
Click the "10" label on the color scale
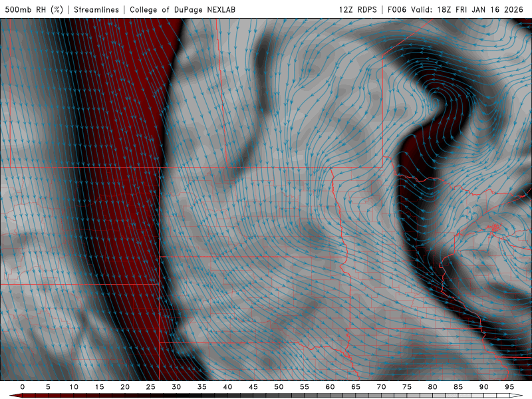coord(74,387)
